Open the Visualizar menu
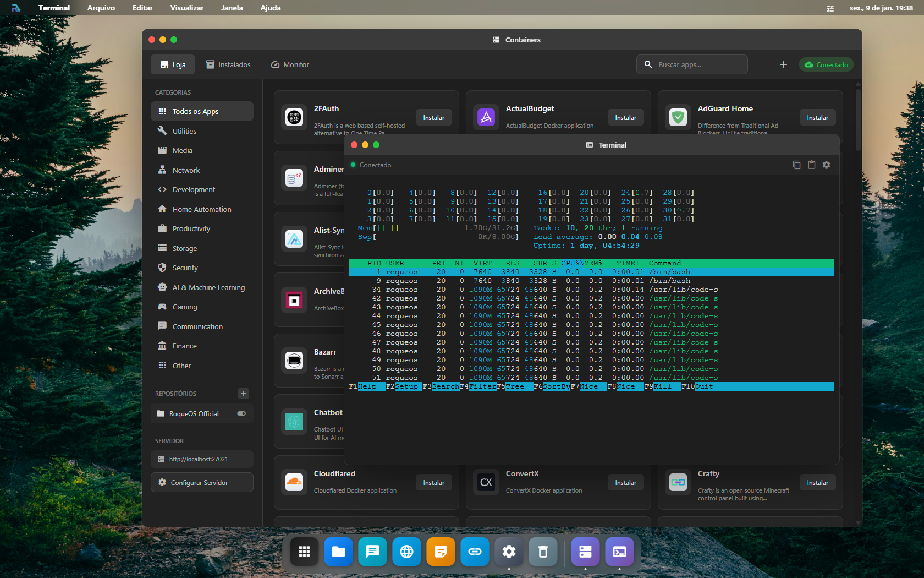This screenshot has height=578, width=924. [x=186, y=8]
